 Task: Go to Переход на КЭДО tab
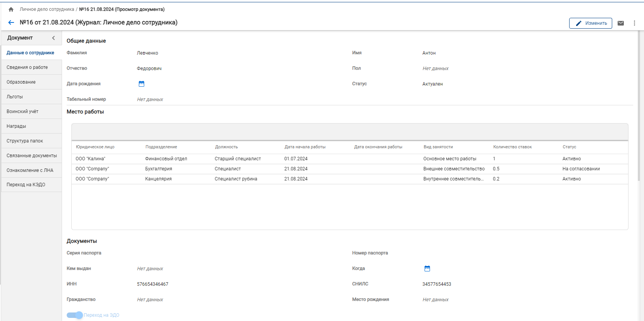(26, 185)
